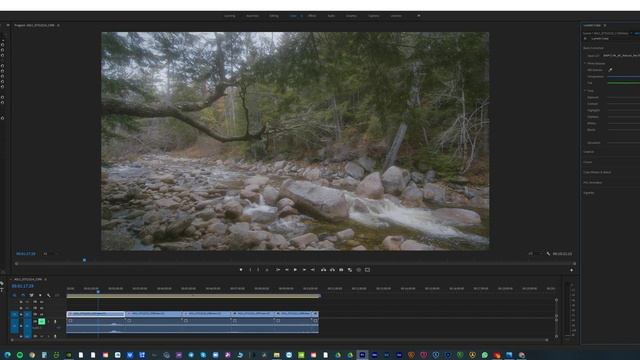This screenshot has width=640, height=360.
Task: Switch to the Audio workspace tab
Action: [331, 16]
